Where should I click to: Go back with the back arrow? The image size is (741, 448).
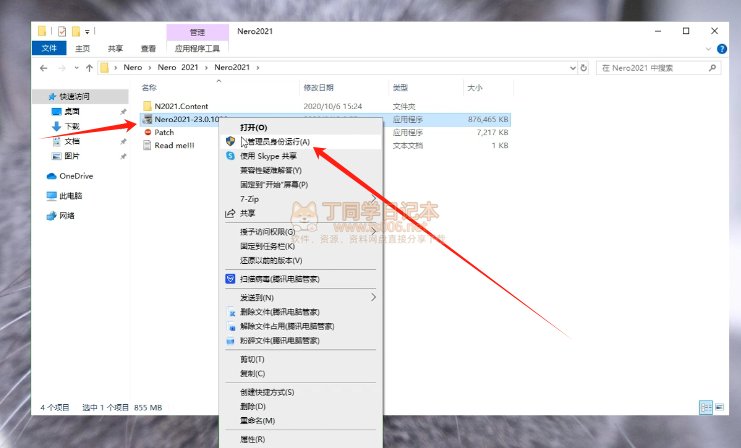point(44,68)
